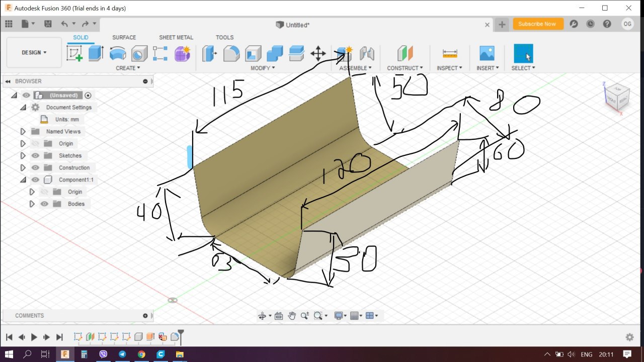This screenshot has width=644, height=362.
Task: Expand the Sketches node
Action: click(23, 155)
